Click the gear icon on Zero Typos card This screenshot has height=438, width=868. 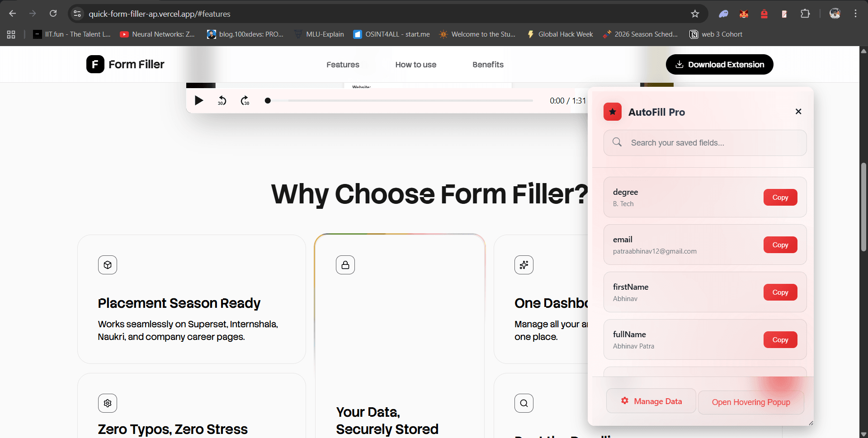tap(107, 403)
